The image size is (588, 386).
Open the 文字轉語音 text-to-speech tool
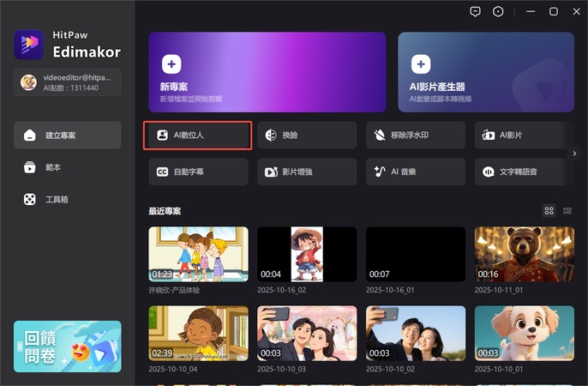click(523, 172)
